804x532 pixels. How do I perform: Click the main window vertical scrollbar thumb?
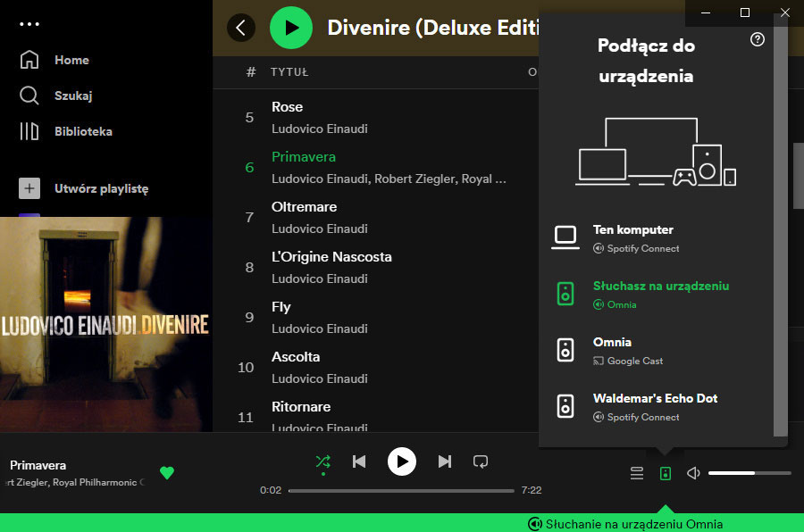coord(799,176)
